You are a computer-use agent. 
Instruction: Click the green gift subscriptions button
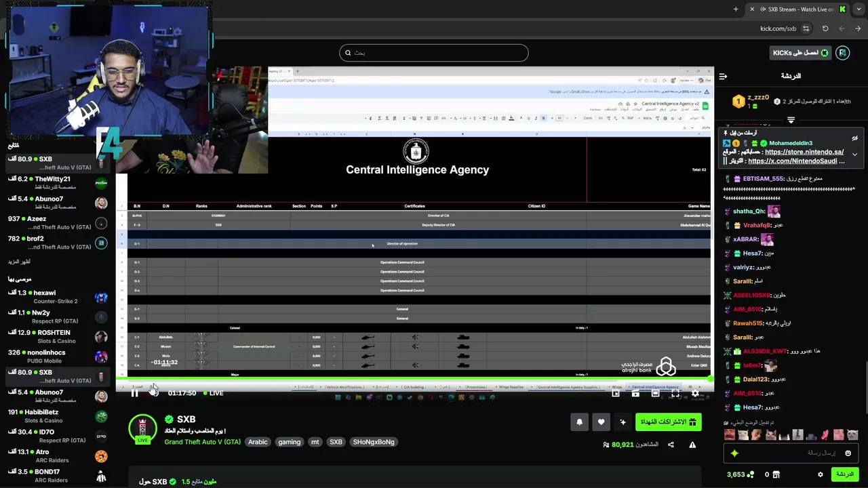tap(668, 422)
